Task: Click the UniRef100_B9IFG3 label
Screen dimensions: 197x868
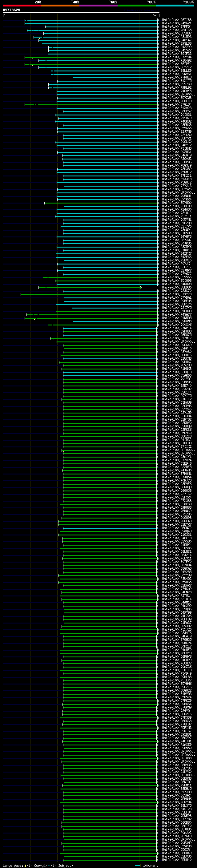Action: click(x=176, y=54)
